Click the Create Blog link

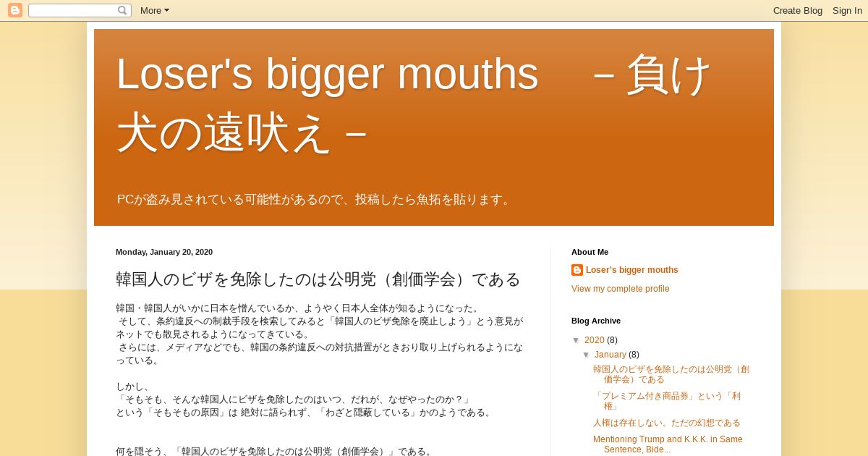click(x=798, y=10)
